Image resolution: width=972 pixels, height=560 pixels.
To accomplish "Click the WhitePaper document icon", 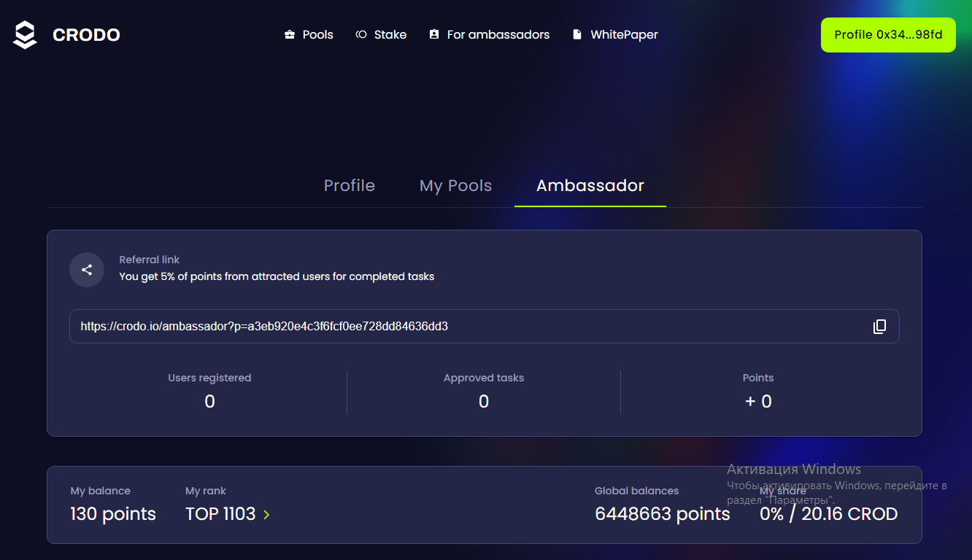I will pyautogui.click(x=577, y=34).
